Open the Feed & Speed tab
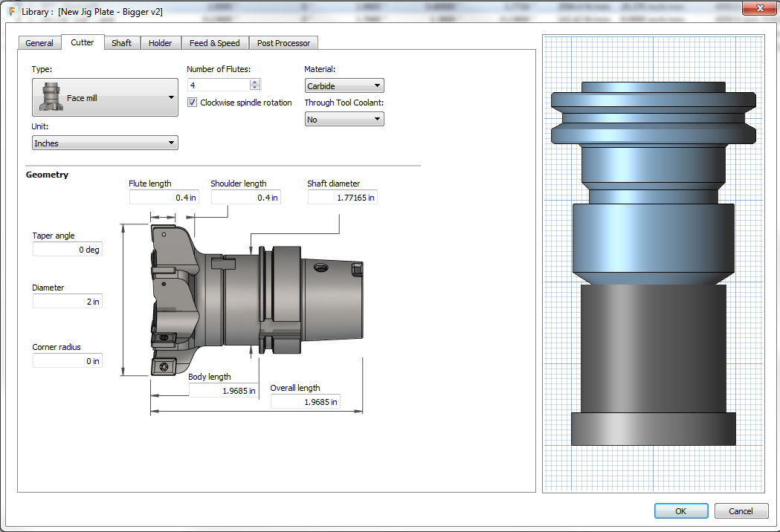780x532 pixels. (214, 43)
